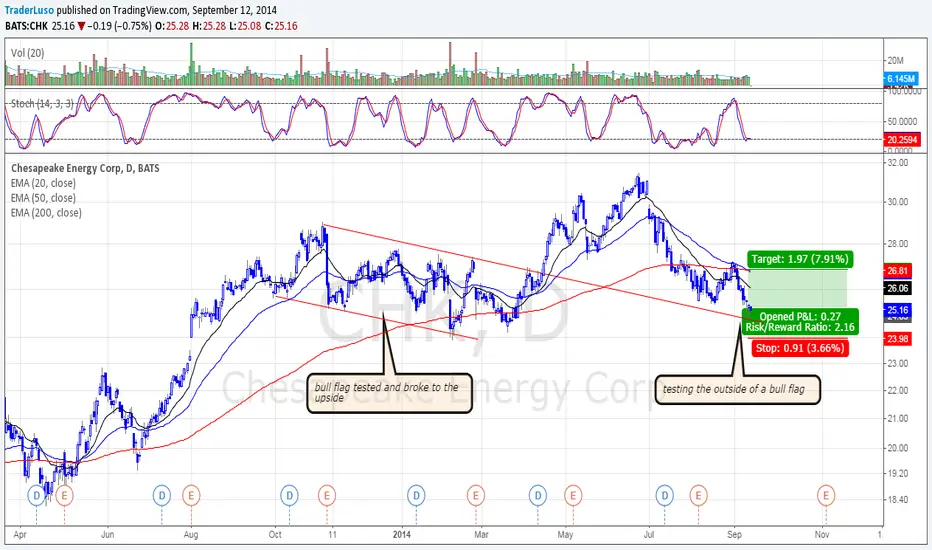The width and height of the screenshot is (932, 550).
Task: Click the blue 25.16 price tag
Action: coord(898,310)
